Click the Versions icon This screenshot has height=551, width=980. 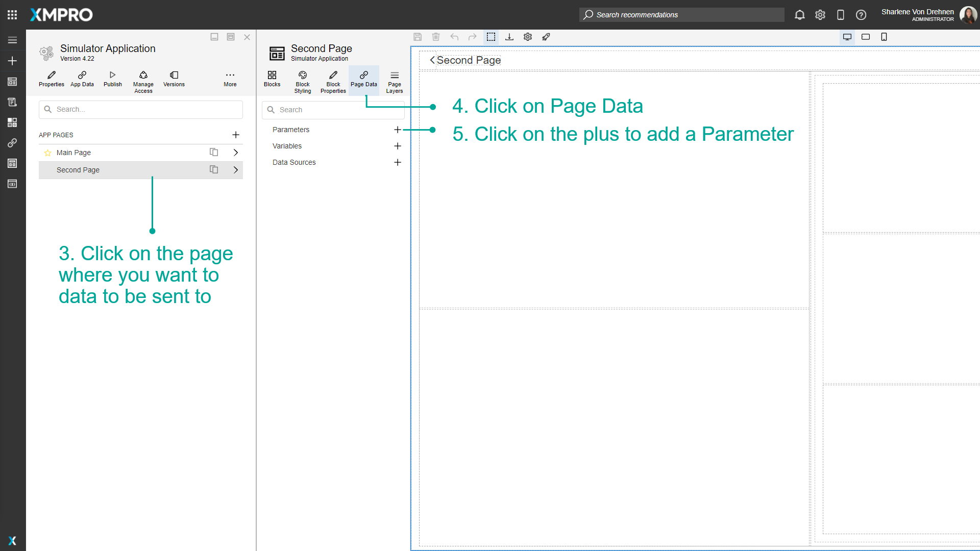[174, 79]
